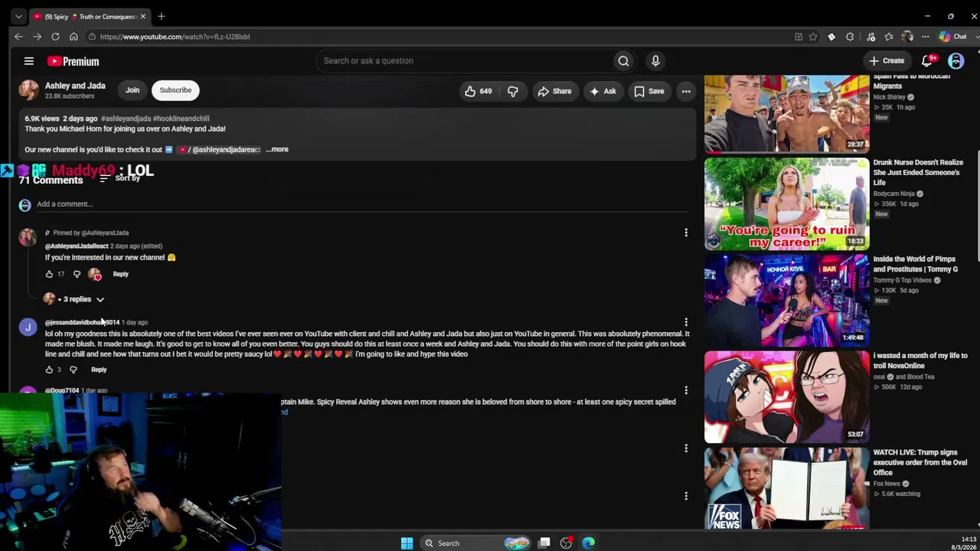Run search with the magnifier button

tap(623, 61)
